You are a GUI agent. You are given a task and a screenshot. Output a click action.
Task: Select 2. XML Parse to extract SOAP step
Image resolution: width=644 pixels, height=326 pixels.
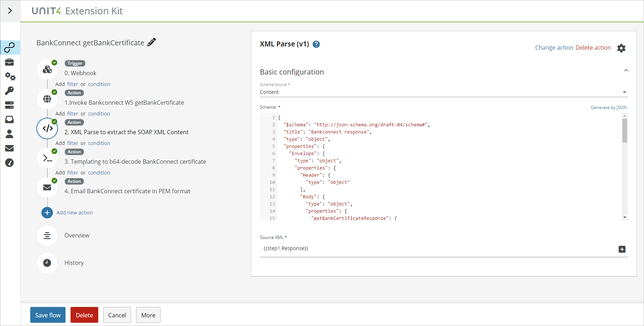point(126,132)
